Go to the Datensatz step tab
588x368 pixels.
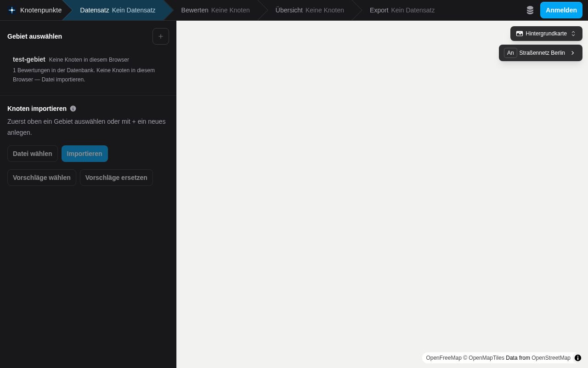pos(118,10)
